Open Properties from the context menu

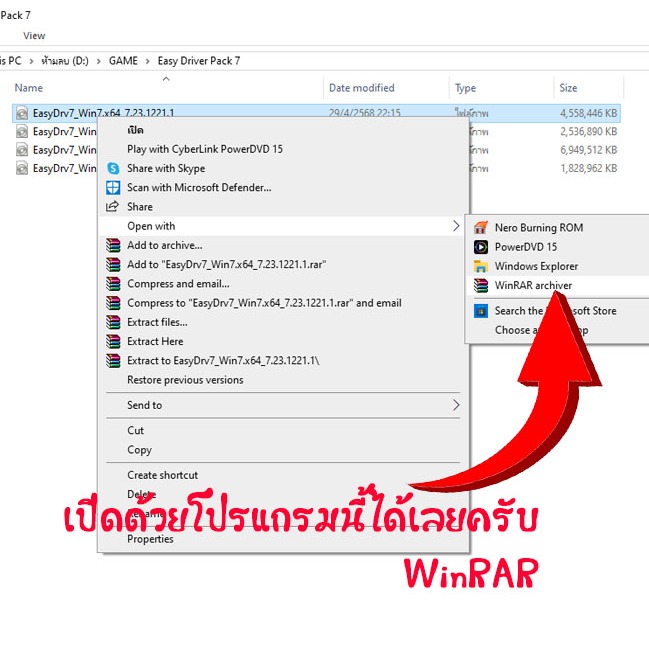(150, 539)
